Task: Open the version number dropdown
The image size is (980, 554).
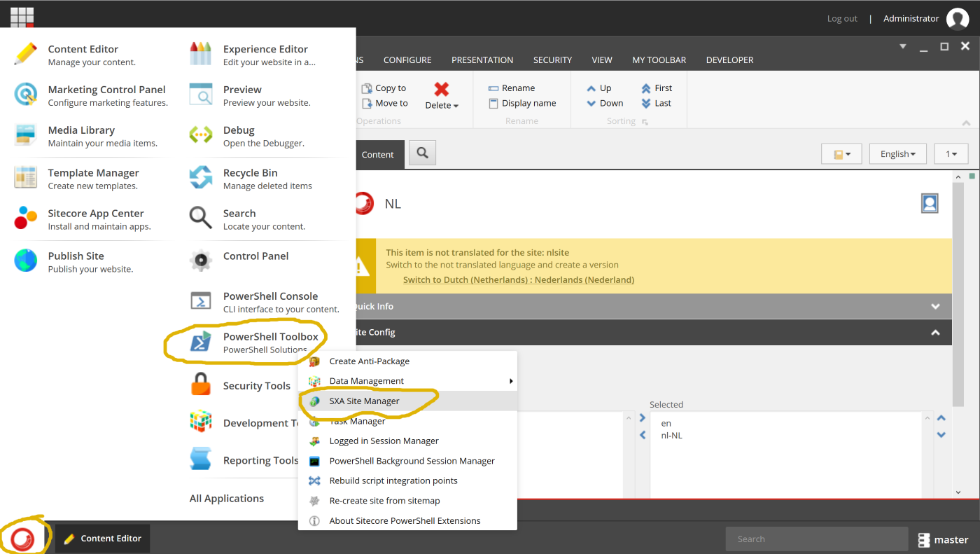Action: (951, 154)
